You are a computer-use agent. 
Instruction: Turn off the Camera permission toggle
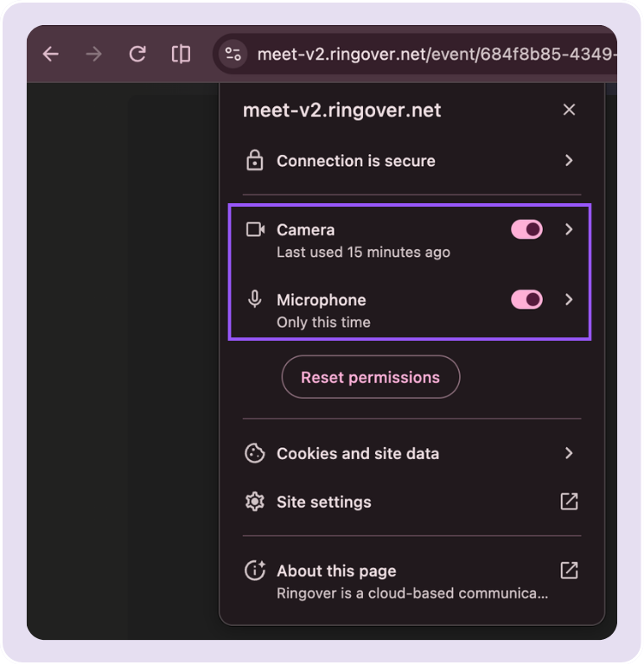(526, 229)
